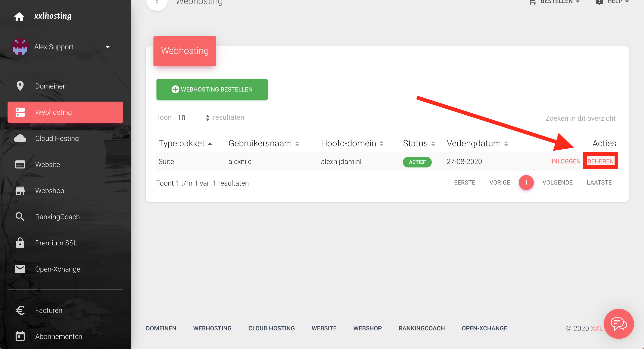Viewport: 644px width, 349px height.
Task: Open Open-Xchange in the sidebar
Action: [x=65, y=269]
